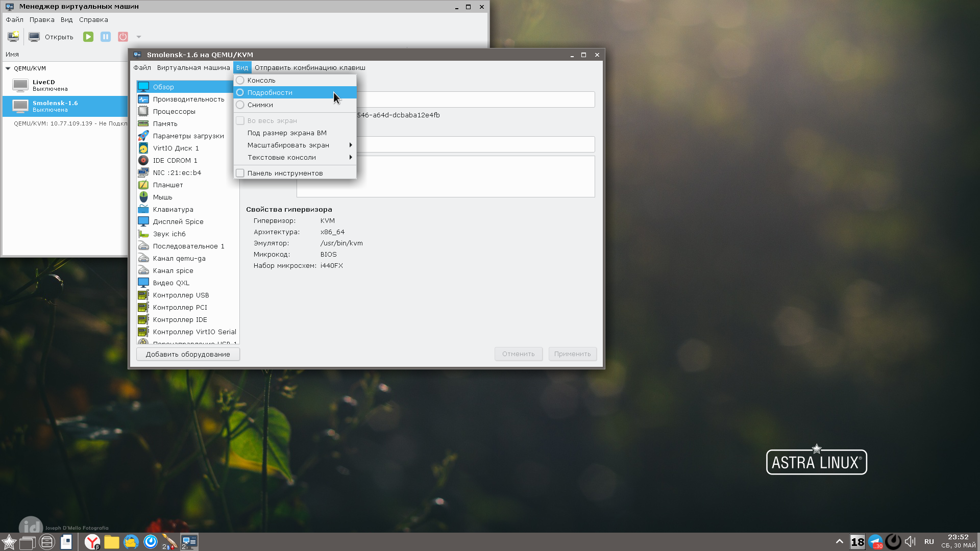Select NIC :21:ec:b4 network device
The image size is (980, 551).
pyautogui.click(x=188, y=172)
